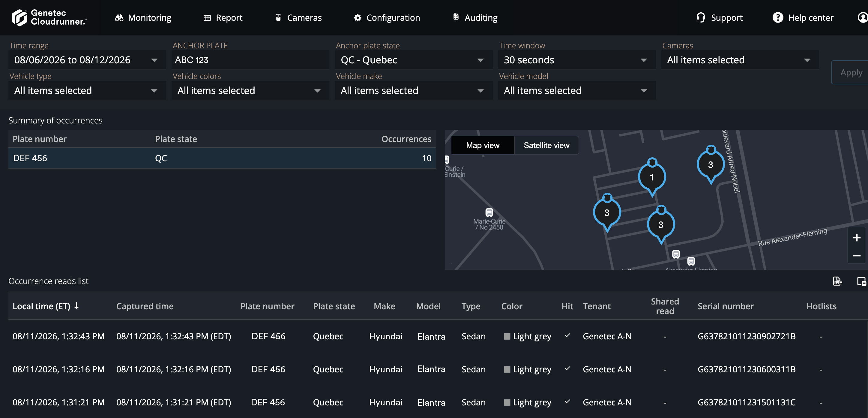Open the Auditing menu

[x=475, y=17]
